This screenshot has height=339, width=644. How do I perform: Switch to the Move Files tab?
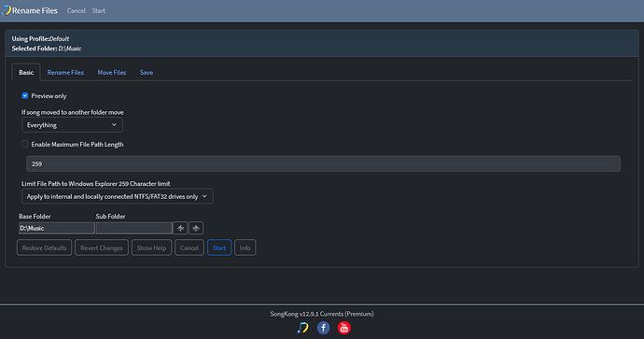(112, 72)
